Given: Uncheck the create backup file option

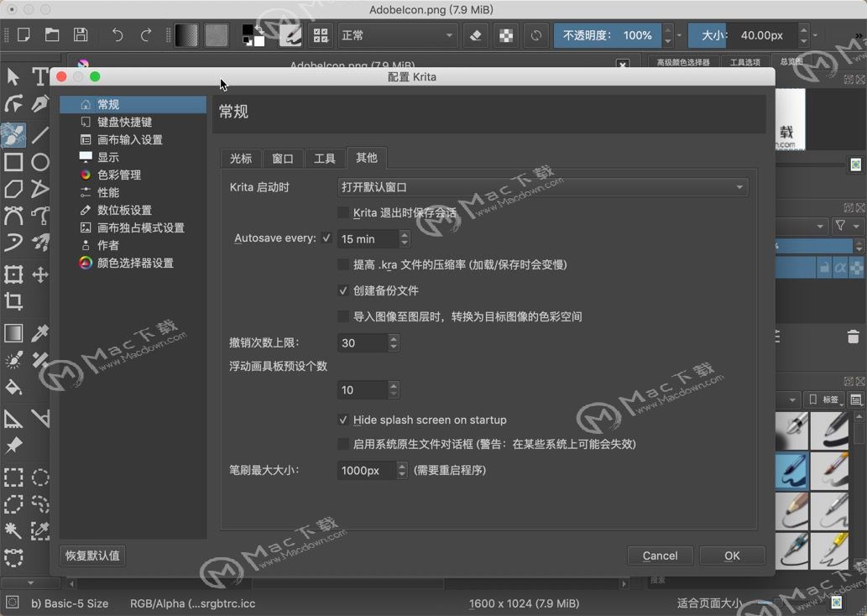Looking at the screenshot, I should (343, 291).
